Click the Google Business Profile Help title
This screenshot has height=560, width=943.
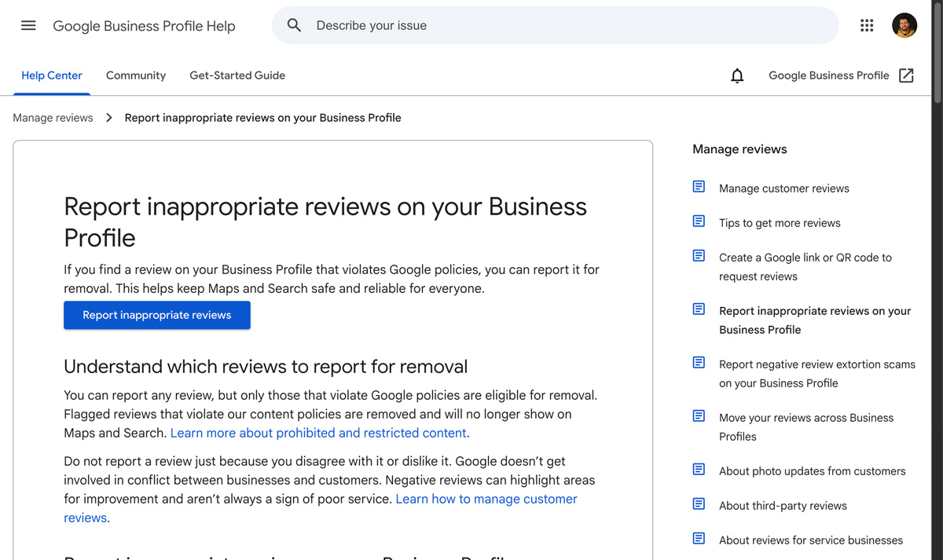pos(144,26)
